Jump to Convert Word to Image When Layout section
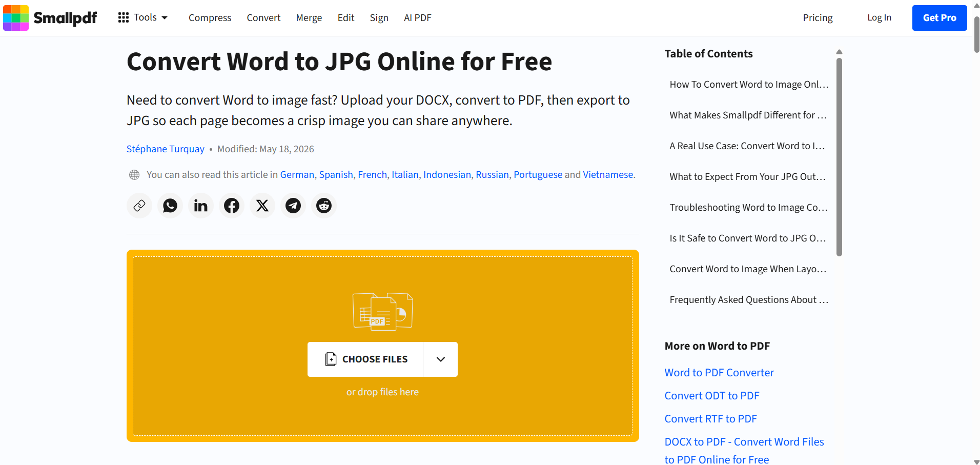980x465 pixels. tap(749, 269)
